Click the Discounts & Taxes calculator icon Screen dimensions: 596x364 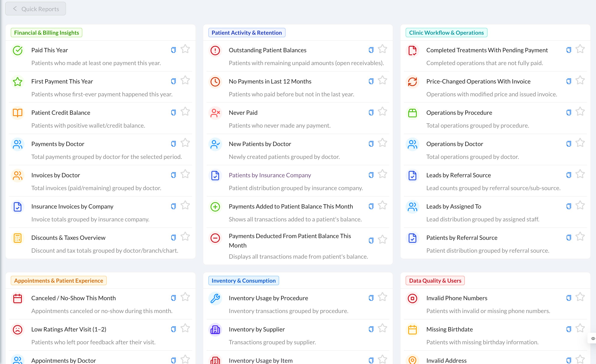(x=18, y=238)
